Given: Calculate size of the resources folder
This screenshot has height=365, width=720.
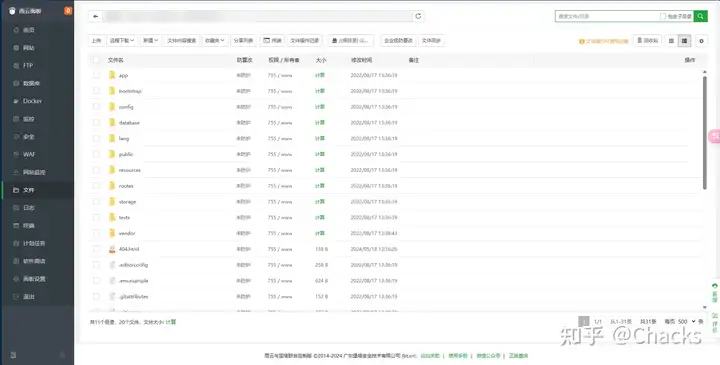Looking at the screenshot, I should point(320,170).
